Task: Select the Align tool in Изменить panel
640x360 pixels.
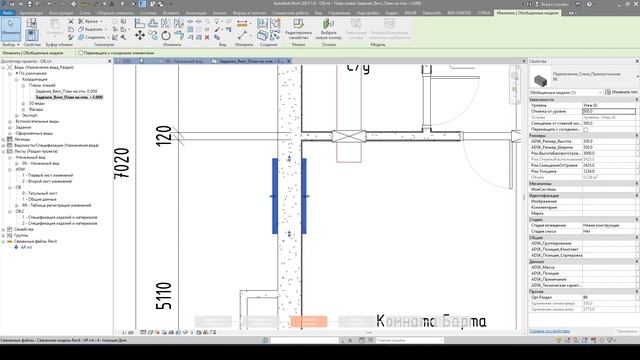Action: (x=140, y=24)
